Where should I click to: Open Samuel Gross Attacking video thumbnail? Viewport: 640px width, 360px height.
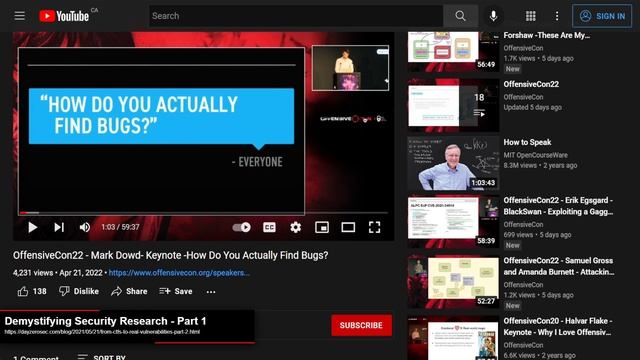pos(453,282)
